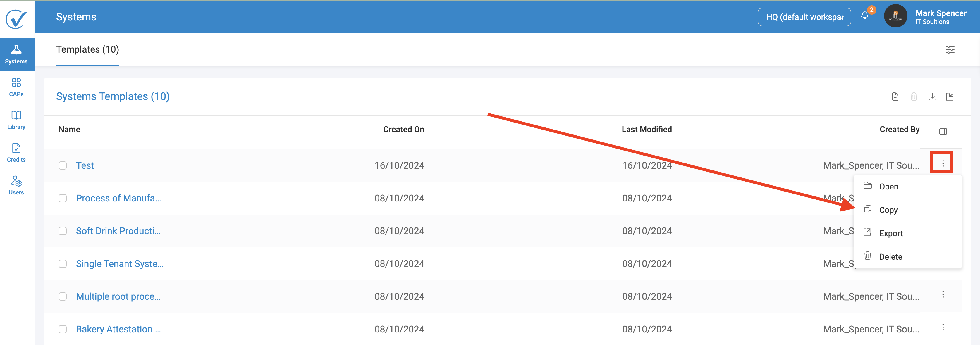Open the three-dot menu for Bakery Attestation row

click(x=943, y=327)
